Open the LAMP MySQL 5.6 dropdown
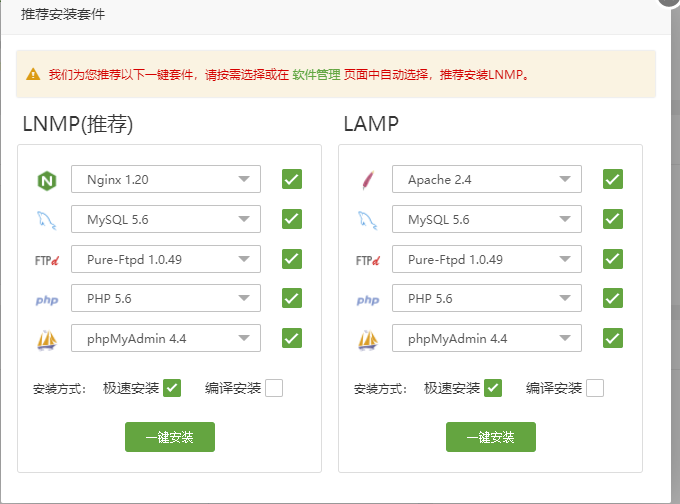Image resolution: width=680 pixels, height=504 pixels. (x=487, y=219)
